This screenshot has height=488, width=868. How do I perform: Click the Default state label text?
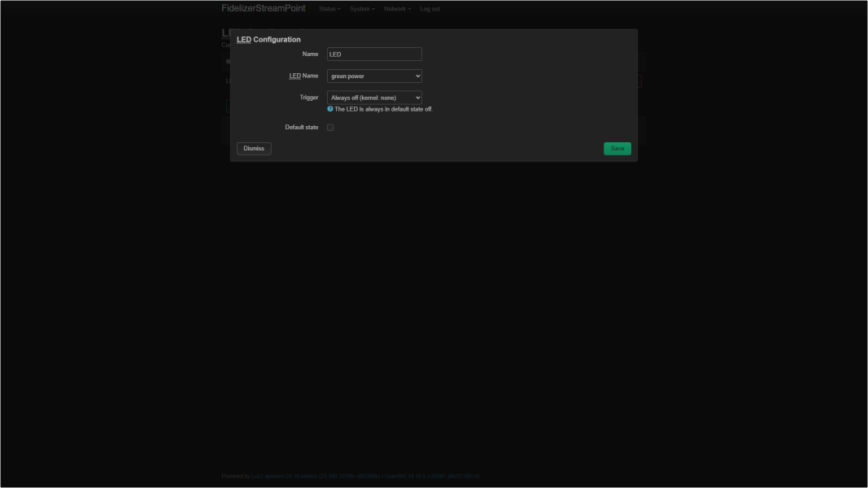pos(301,128)
